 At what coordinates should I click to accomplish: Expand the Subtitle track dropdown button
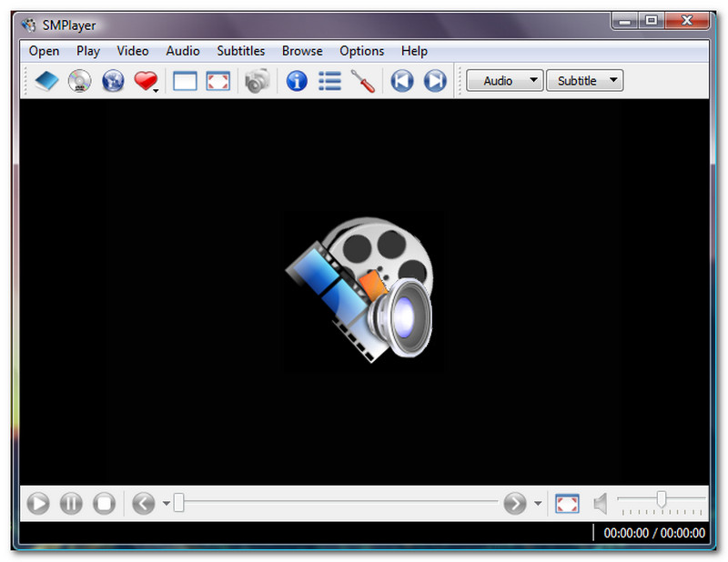584,80
